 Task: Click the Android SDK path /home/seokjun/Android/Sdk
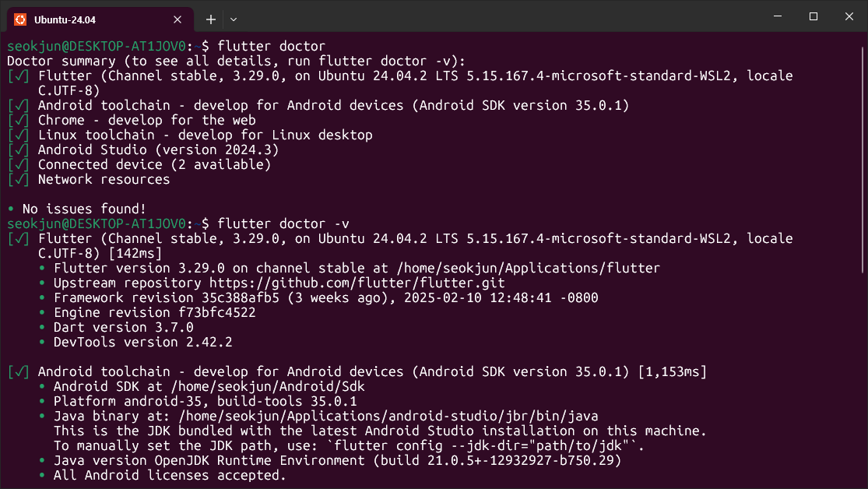click(268, 386)
